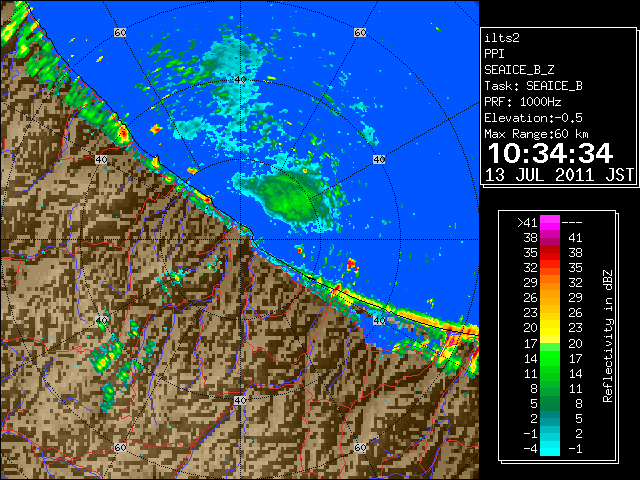Screen dimensions: 640x480
Task: Click the 40 km ring label due north
Action: point(240,80)
